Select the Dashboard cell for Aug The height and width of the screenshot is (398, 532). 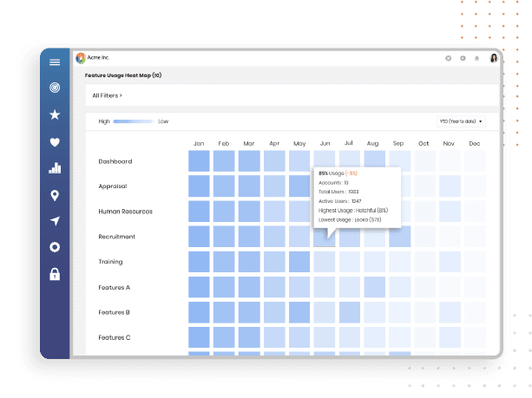click(375, 159)
